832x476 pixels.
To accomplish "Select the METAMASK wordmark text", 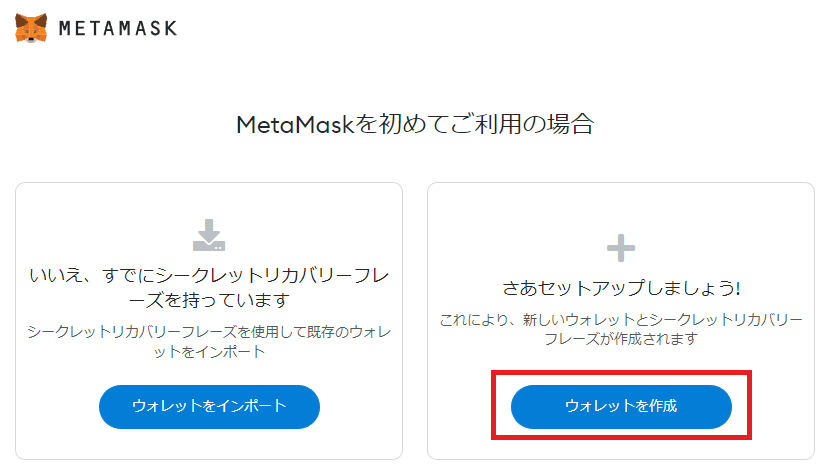I will click(118, 28).
